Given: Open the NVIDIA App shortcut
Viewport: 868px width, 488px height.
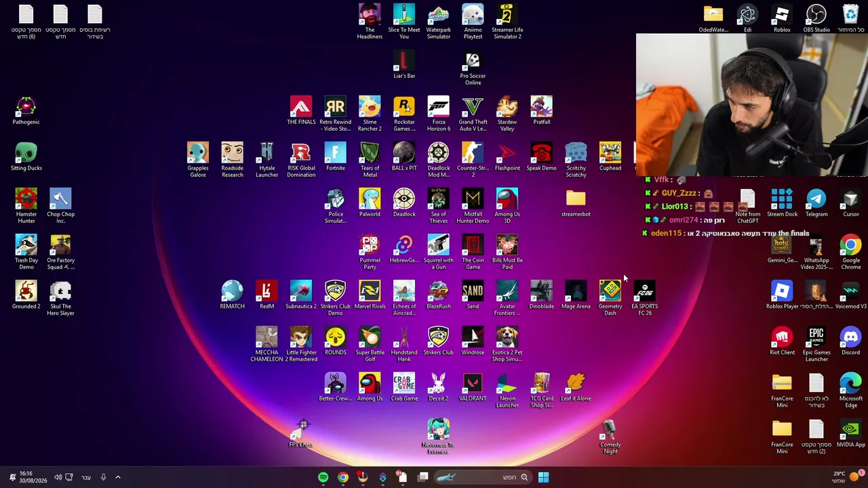Looking at the screenshot, I should [x=850, y=434].
